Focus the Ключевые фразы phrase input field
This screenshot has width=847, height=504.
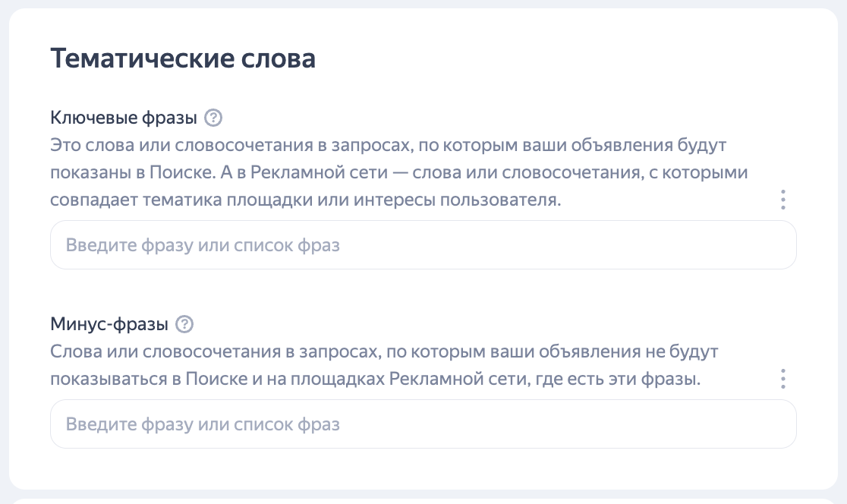click(x=423, y=244)
